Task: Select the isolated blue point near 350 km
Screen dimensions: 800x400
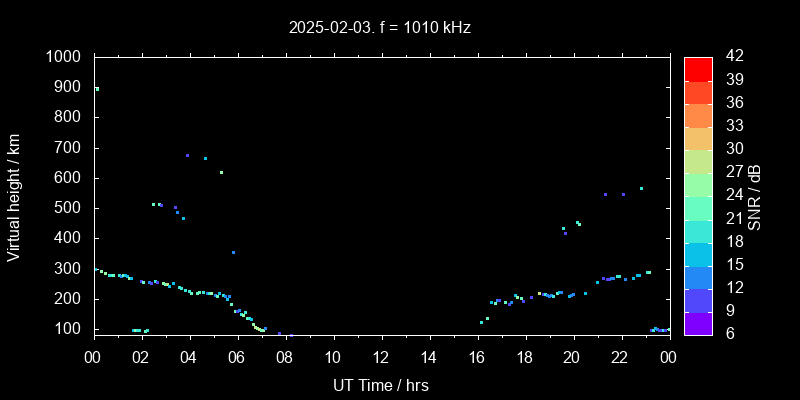Action: 234,253
